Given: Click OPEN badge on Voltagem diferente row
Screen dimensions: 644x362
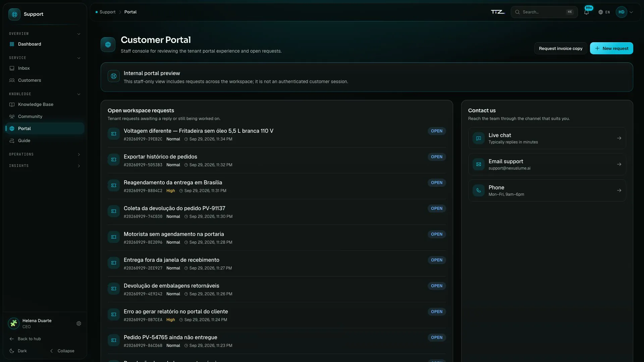Looking at the screenshot, I should point(436,131).
